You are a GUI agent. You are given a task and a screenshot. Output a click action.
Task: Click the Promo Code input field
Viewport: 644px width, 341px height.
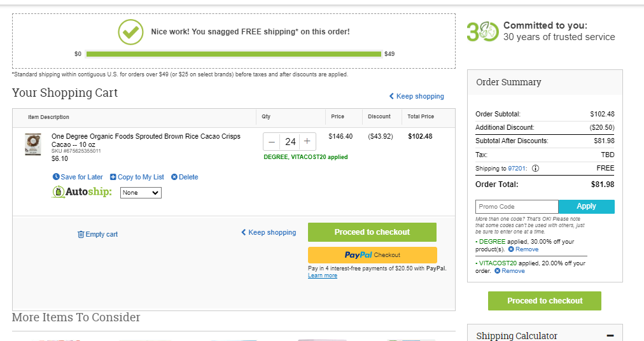517,207
